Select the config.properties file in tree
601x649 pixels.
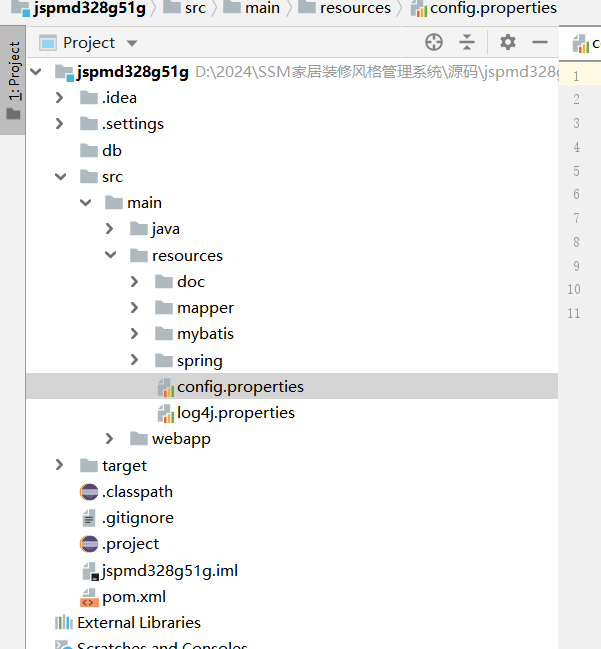pos(240,386)
